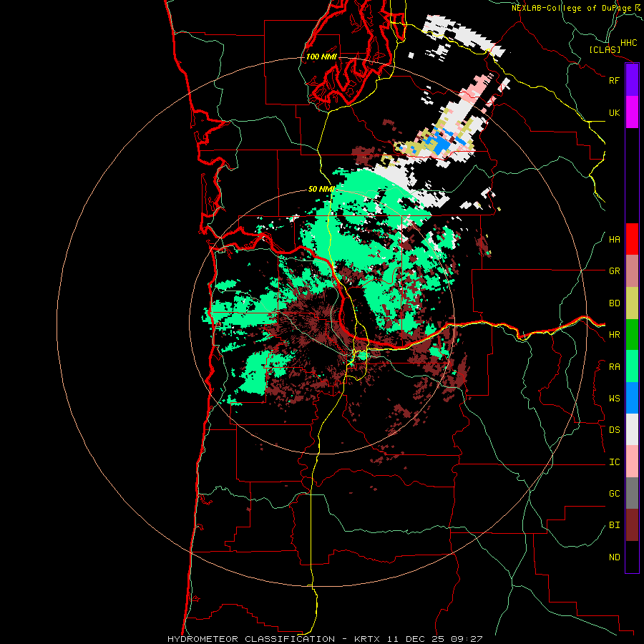Click the black ND legend swatch
Screen dimensions: 644x644
pos(632,557)
